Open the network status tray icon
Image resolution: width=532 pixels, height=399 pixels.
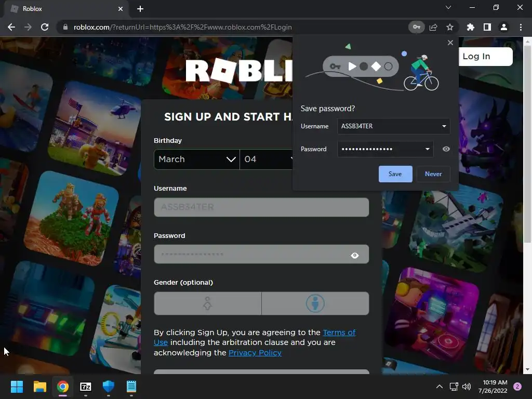pos(454,387)
